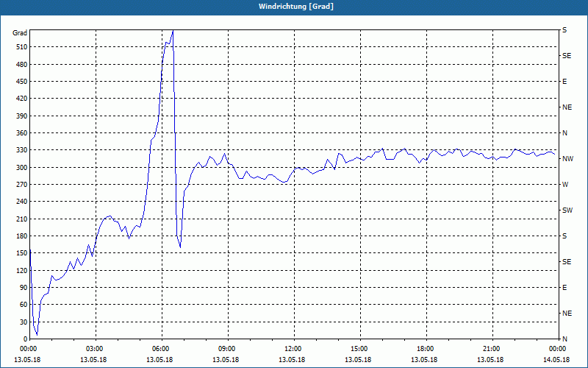Click the 150 y-axis value
Image resolution: width=588 pixels, height=368 pixels.
[21, 252]
